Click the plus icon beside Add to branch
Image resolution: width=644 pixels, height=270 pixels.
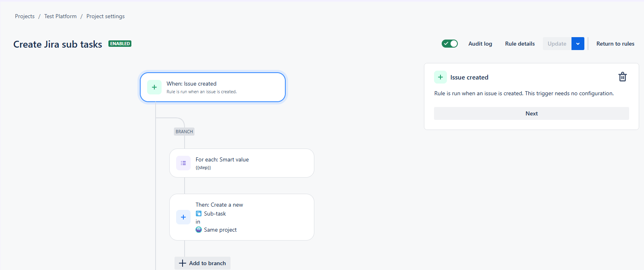click(183, 263)
